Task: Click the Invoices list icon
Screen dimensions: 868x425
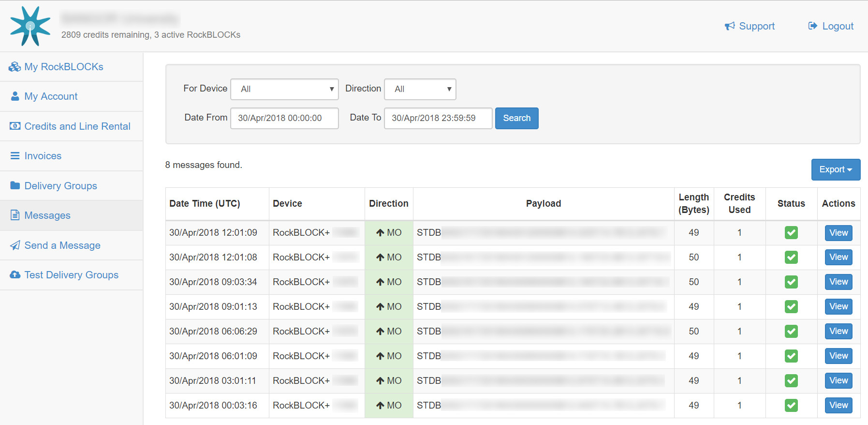Action: point(15,156)
